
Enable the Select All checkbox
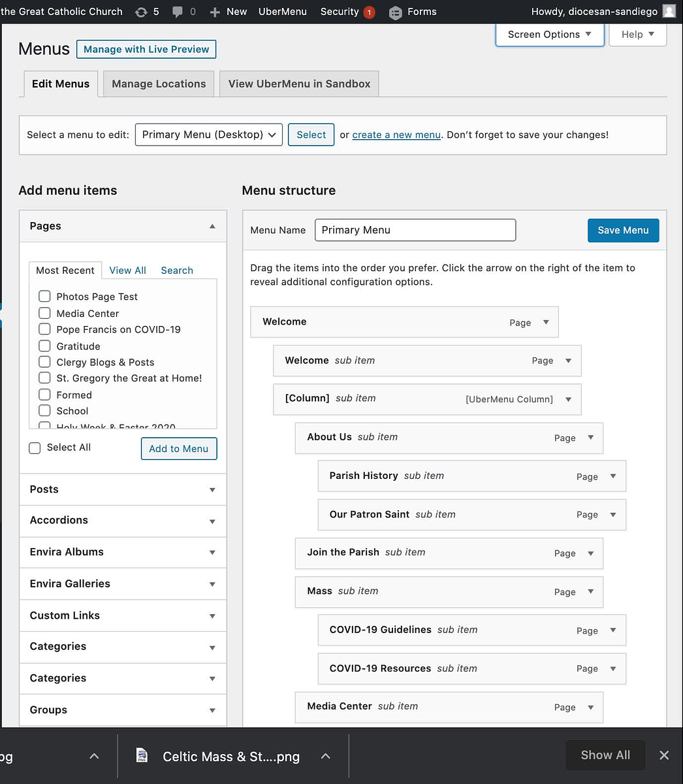(35, 448)
